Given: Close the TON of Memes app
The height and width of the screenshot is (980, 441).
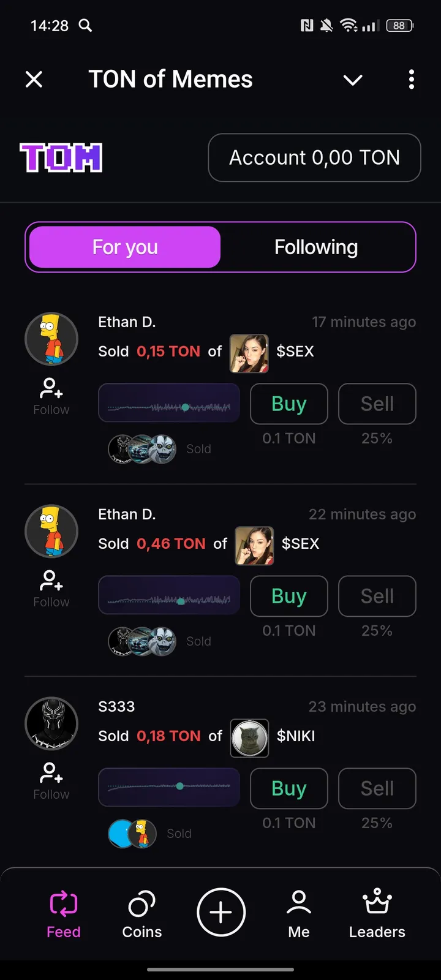Looking at the screenshot, I should point(34,80).
